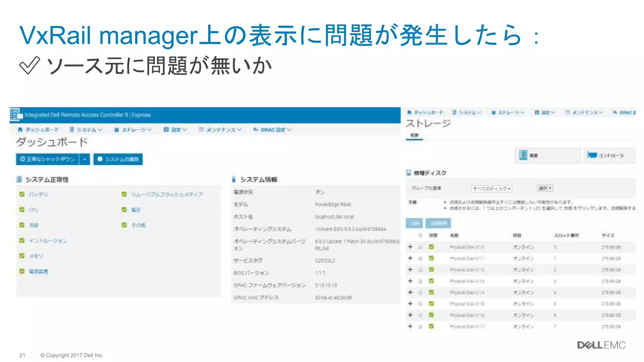This screenshot has height=362, width=644.
Task: Click the システム正常性 section icon
Action: [x=19, y=179]
